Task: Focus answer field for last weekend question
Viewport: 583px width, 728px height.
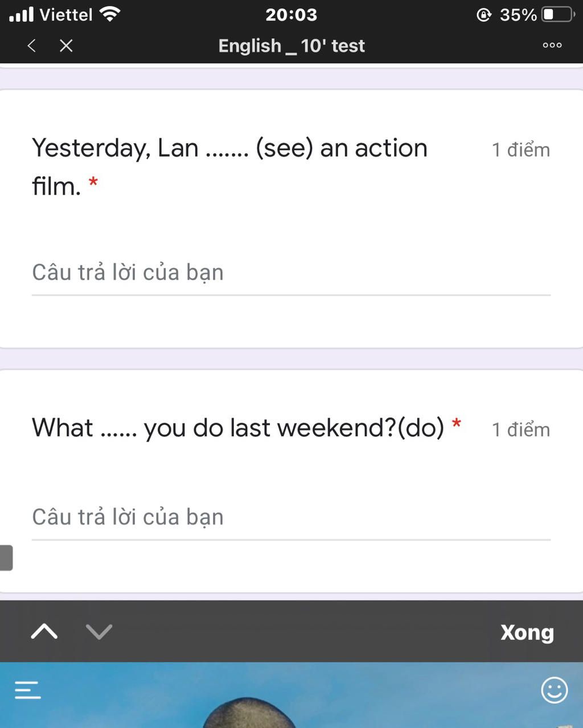Action: [x=291, y=518]
